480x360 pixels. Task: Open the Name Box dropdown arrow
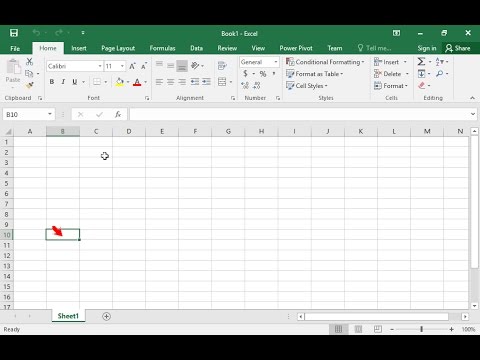tap(50, 114)
